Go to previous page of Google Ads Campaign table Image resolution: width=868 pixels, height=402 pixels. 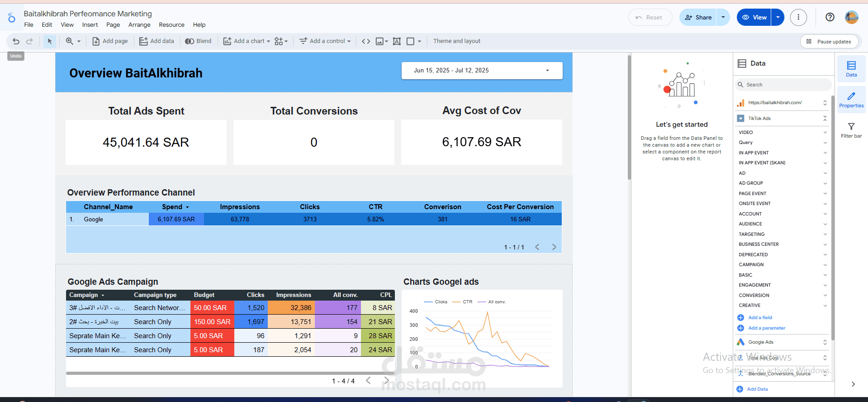[x=368, y=380]
